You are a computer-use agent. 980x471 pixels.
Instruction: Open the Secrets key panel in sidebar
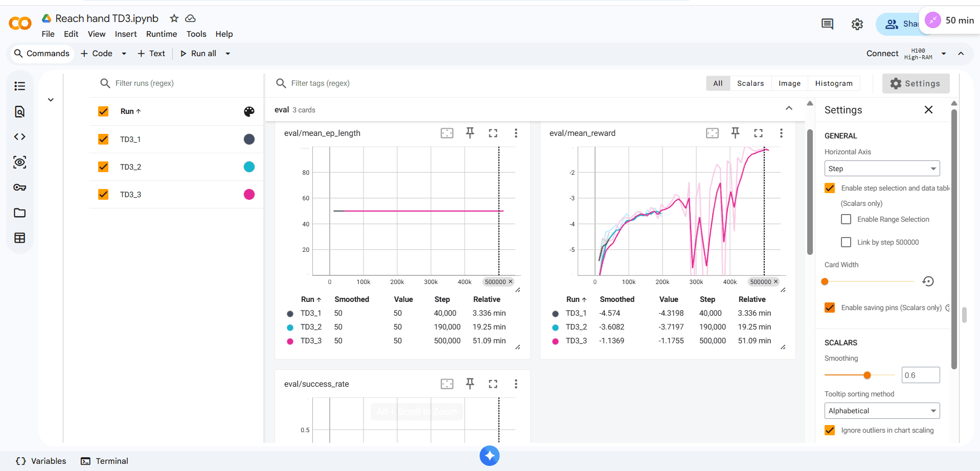point(20,187)
